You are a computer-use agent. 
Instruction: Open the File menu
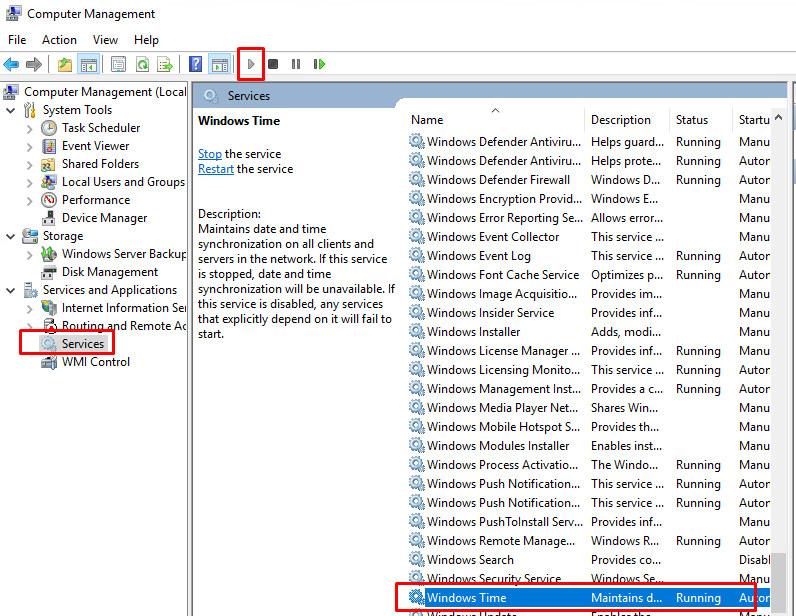[17, 40]
